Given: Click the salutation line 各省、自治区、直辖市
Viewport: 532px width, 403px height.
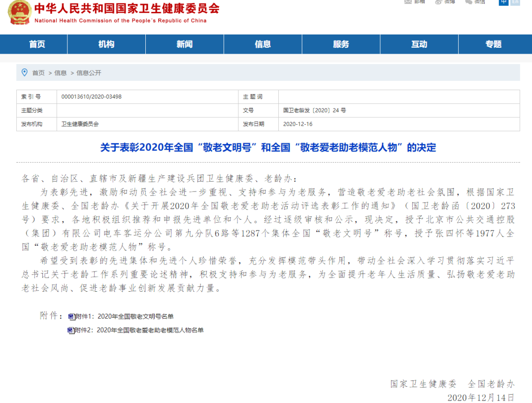Looking at the screenshot, I should [x=159, y=178].
